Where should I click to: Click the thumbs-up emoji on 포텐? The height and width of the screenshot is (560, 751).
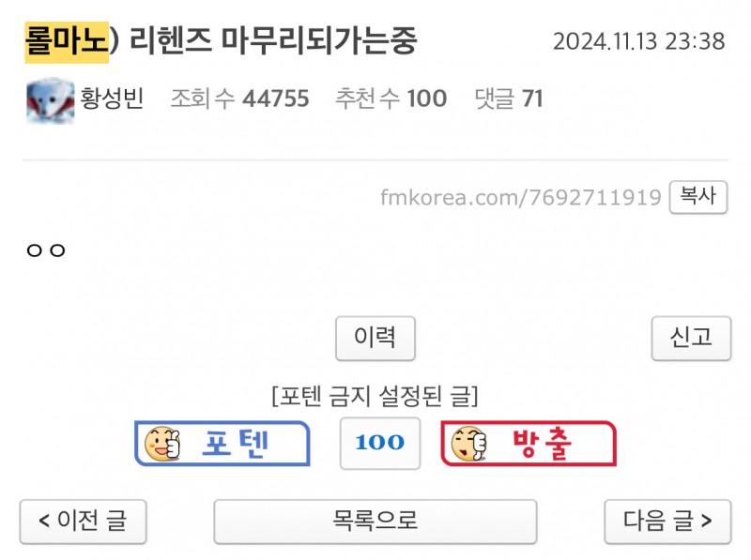[161, 443]
